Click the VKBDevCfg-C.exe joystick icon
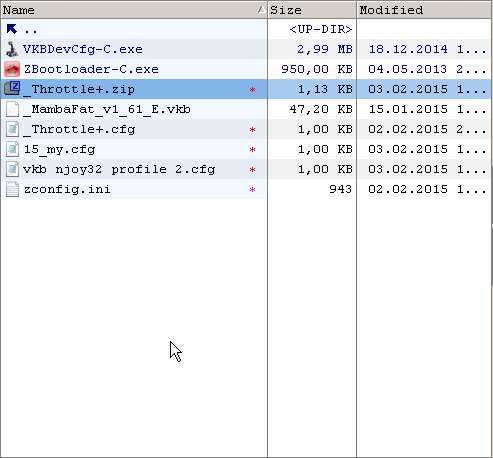The height and width of the screenshot is (458, 493). [12, 49]
